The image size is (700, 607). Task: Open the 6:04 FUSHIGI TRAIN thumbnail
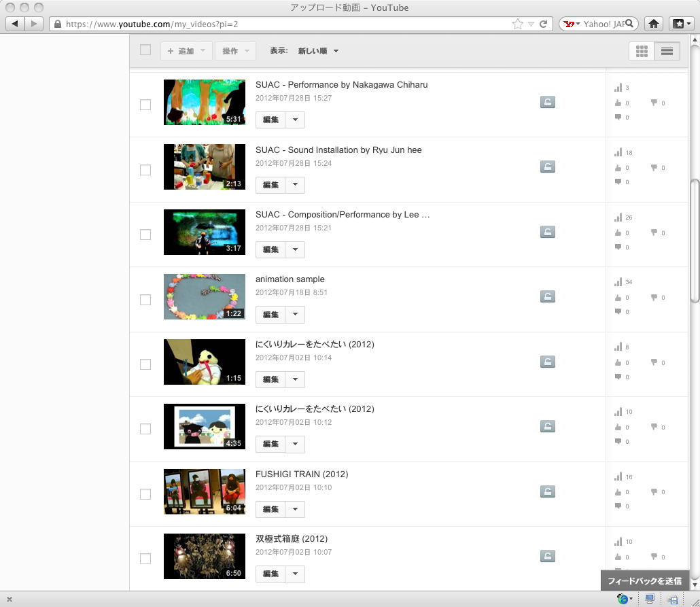205,491
